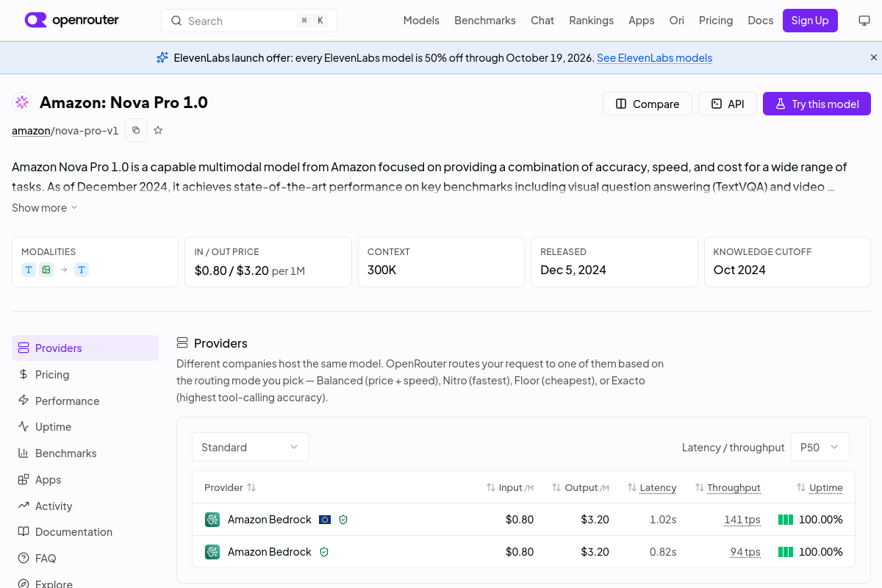Sort the table by Throughput
The image size is (882, 588).
tap(727, 487)
